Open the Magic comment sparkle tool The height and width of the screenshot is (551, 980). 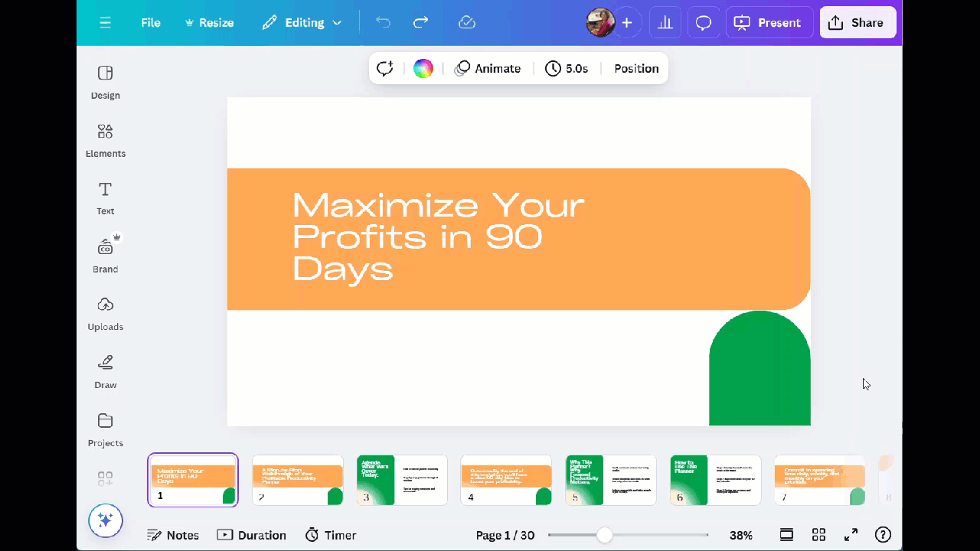385,69
